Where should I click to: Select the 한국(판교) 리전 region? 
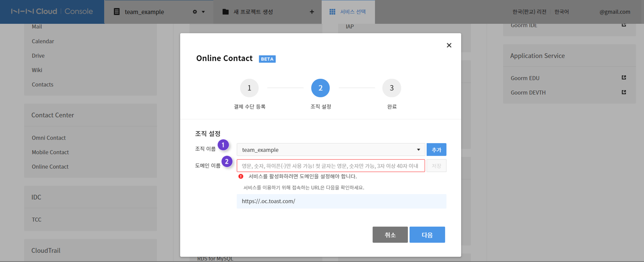[x=529, y=12]
